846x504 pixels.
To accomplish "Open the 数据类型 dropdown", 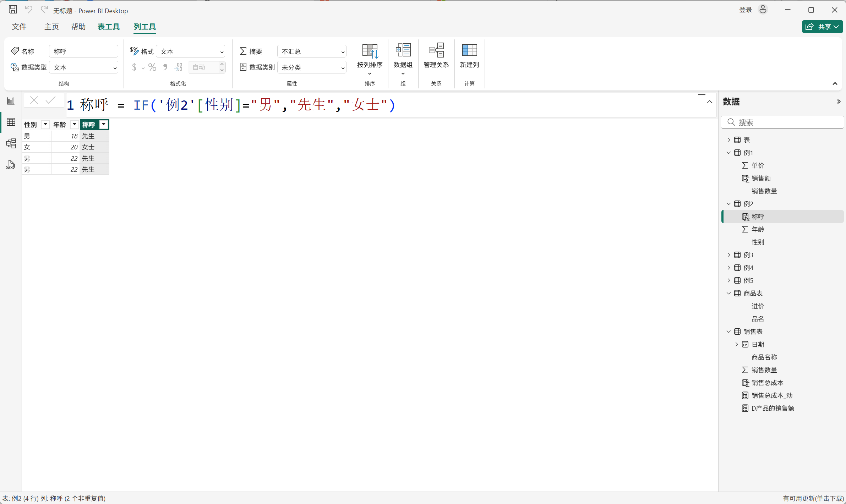I will point(84,67).
